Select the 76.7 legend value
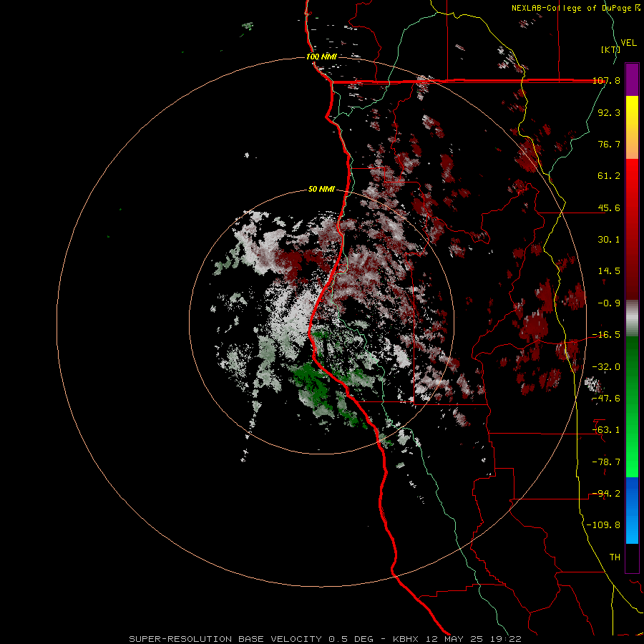This screenshot has width=644, height=644. pos(609,144)
